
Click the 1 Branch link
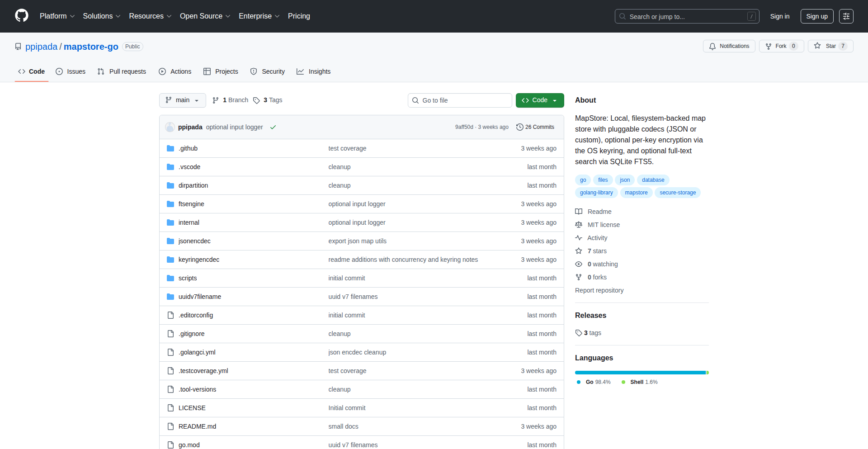tap(231, 100)
